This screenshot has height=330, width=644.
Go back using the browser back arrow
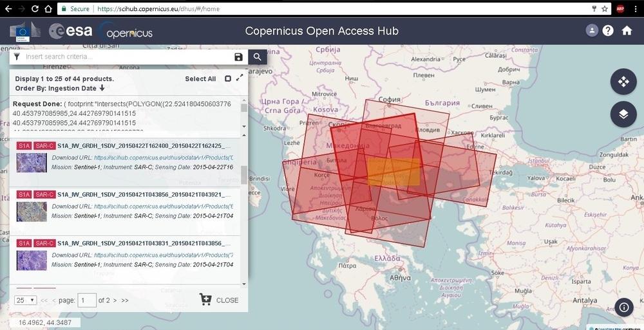coord(8,8)
